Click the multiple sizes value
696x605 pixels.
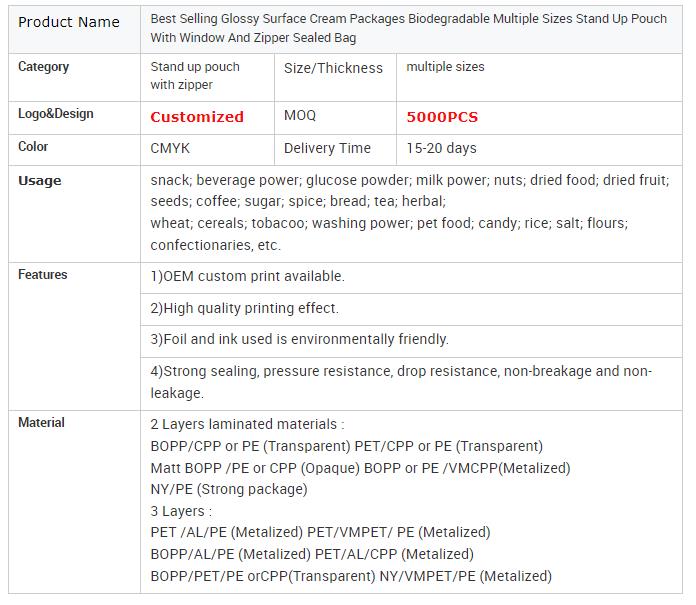(445, 67)
